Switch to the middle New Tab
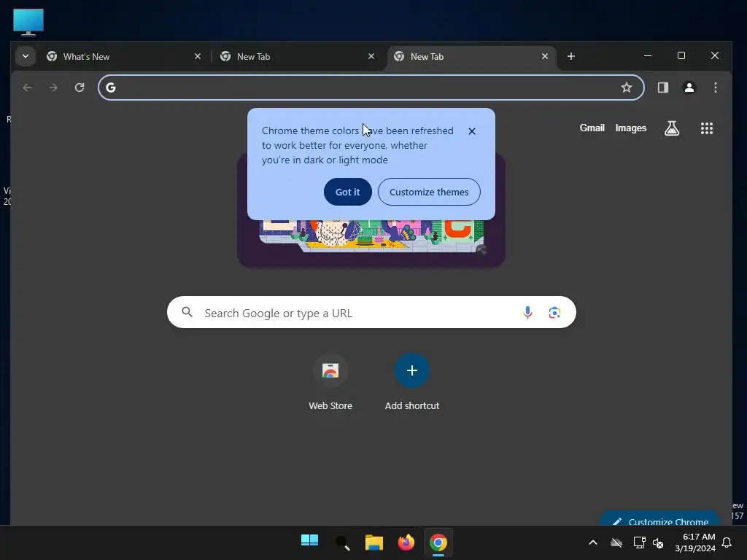This screenshot has height=560, width=747. click(298, 57)
